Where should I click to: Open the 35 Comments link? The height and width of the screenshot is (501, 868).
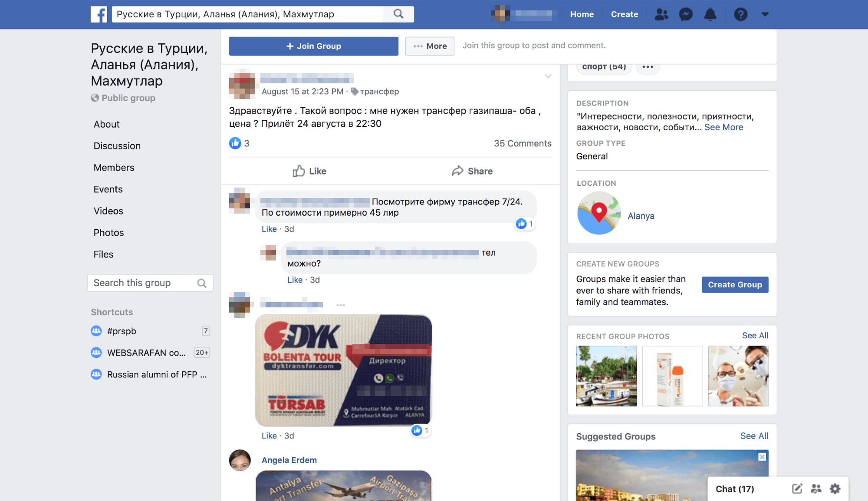click(x=523, y=143)
